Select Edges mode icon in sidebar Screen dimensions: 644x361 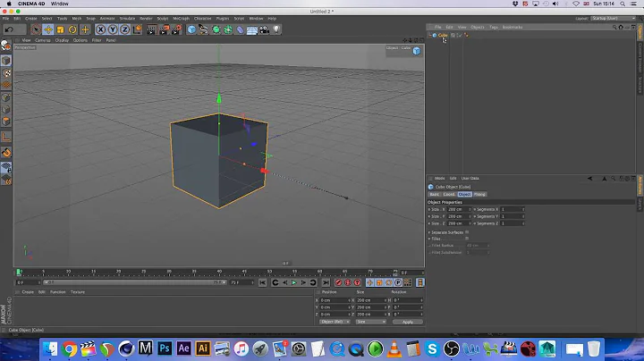point(6,110)
